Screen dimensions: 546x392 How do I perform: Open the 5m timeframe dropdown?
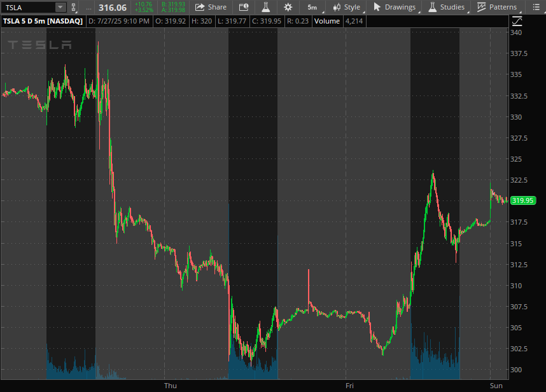coord(312,7)
